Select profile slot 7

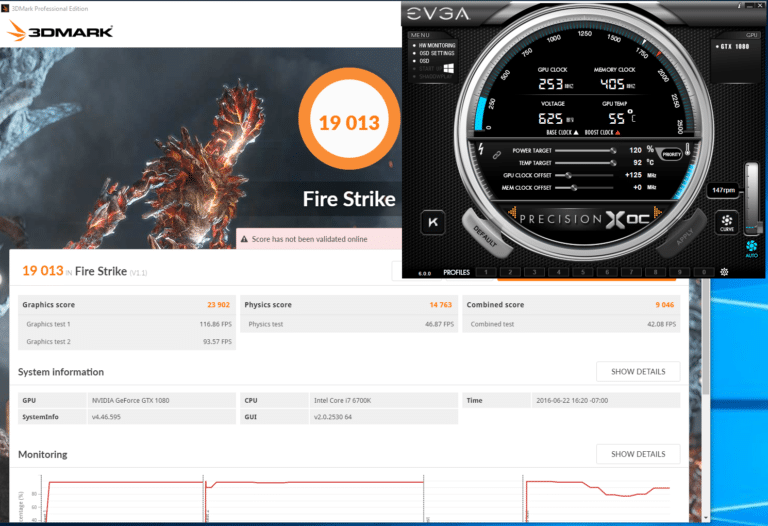tap(631, 272)
